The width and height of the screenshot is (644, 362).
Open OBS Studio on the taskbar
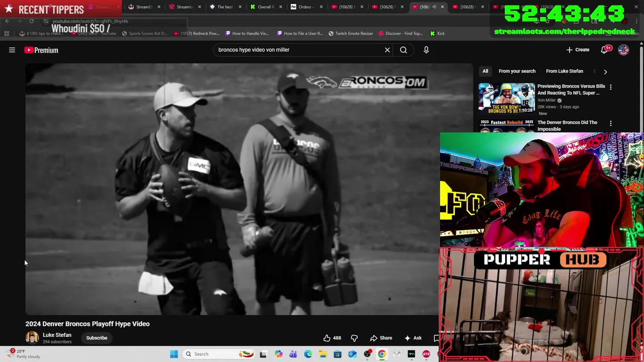(x=367, y=354)
